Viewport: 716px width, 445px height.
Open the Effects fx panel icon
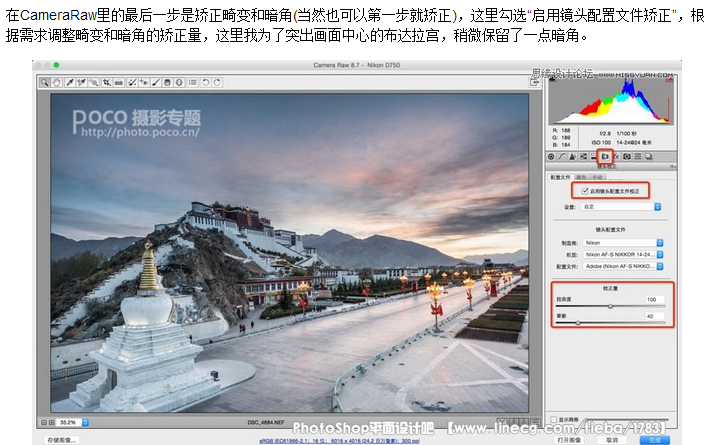616,157
